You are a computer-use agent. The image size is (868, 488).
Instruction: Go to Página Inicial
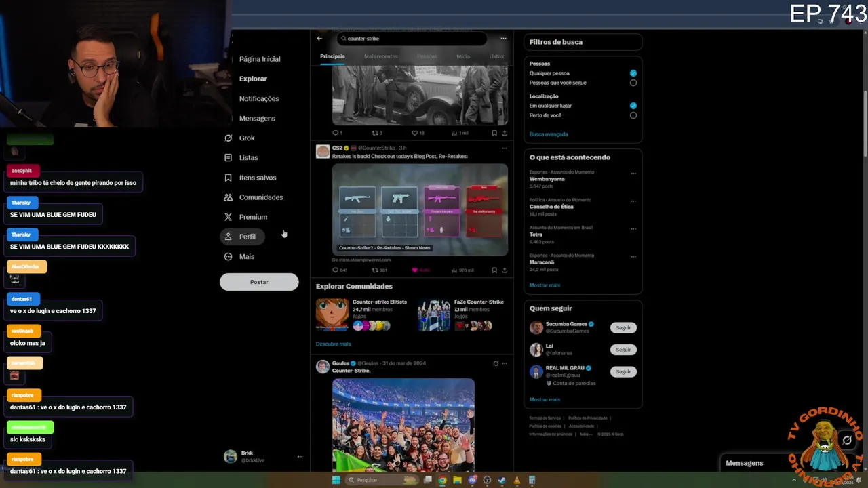(x=259, y=59)
